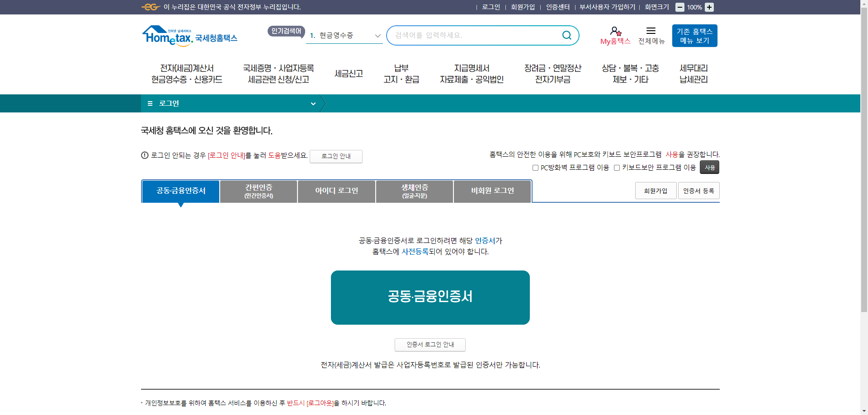
Task: Enable the PC방화벽 프로그램 이용 checkbox
Action: (x=534, y=168)
